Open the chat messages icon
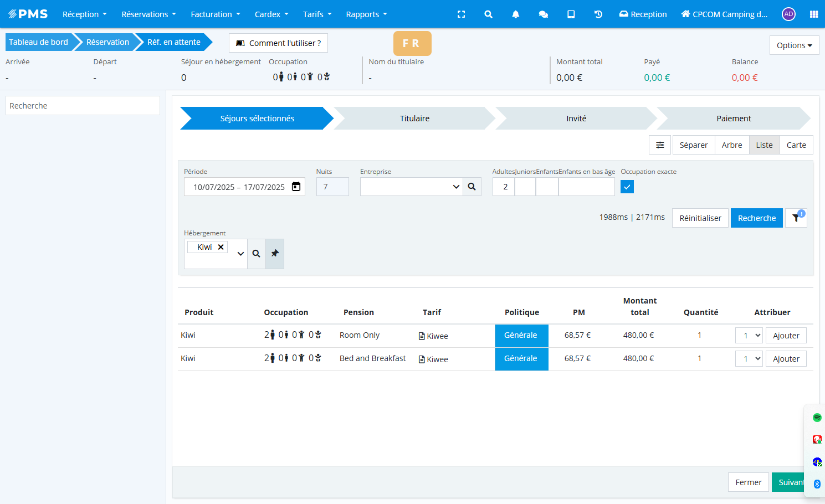This screenshot has width=825, height=504. coord(543,14)
